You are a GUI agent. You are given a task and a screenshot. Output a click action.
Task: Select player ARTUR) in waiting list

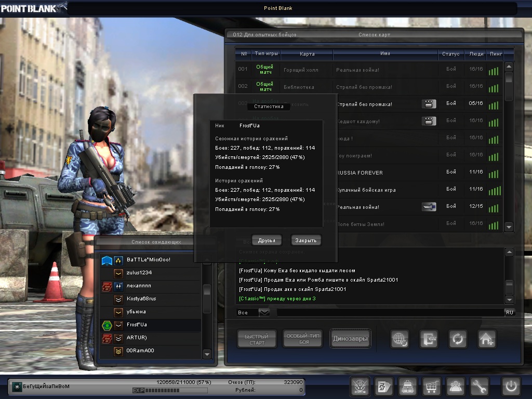(150, 338)
